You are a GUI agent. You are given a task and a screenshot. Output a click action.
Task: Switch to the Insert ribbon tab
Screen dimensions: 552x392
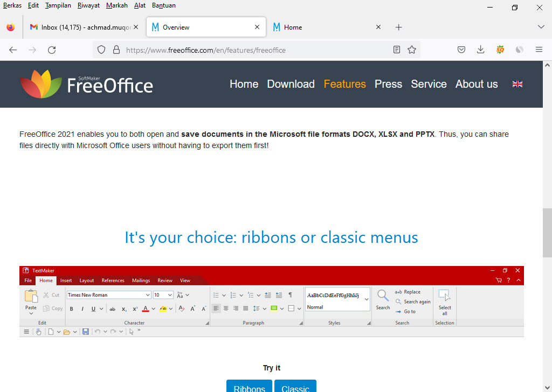[66, 280]
